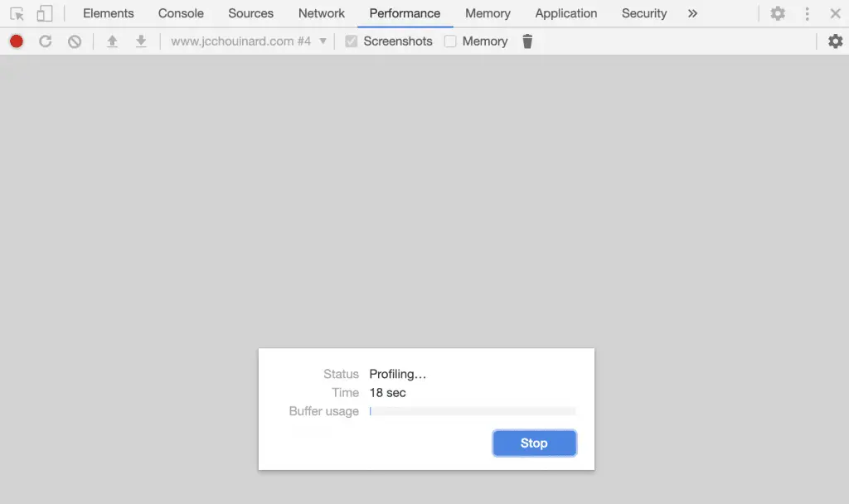
Task: Click the reload and profile icon
Action: 46,41
